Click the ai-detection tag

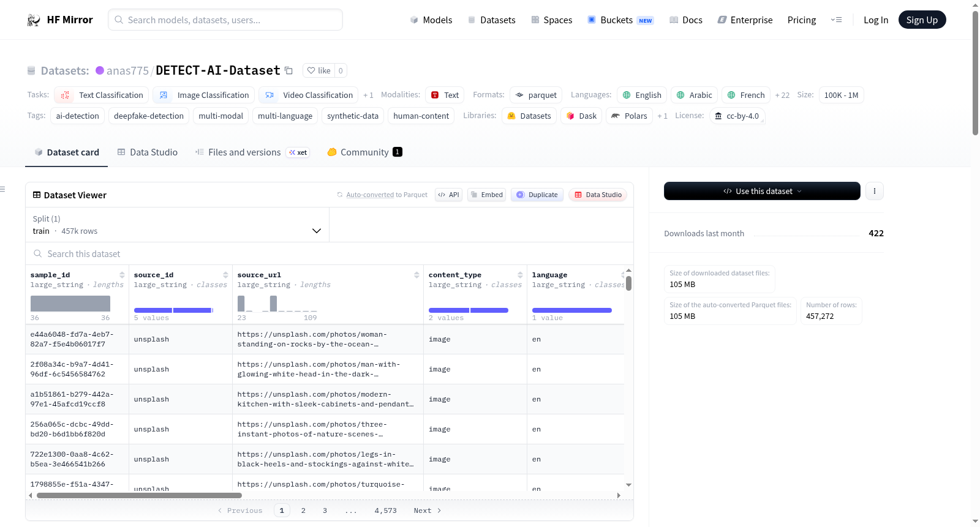77,116
